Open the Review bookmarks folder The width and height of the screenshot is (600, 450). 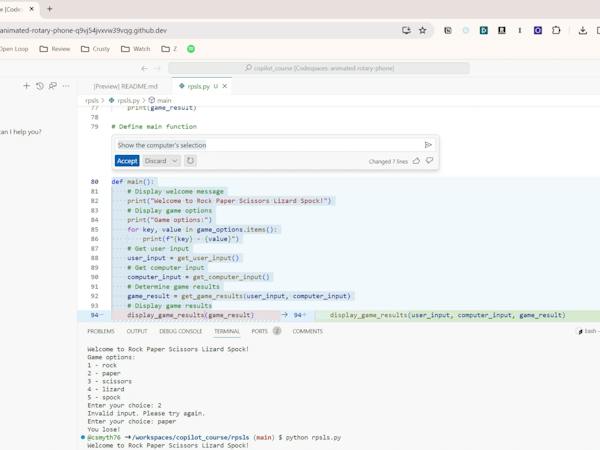55,49
